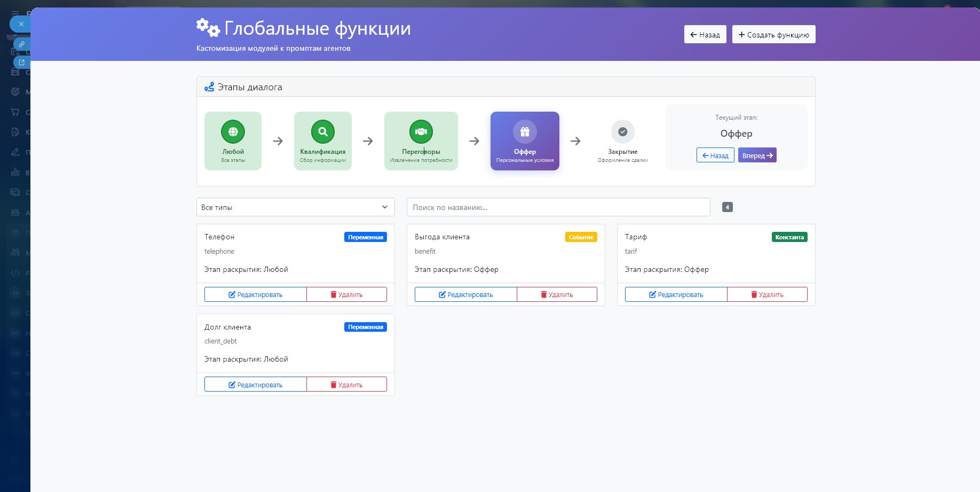Viewport: 980px width, 492px height.
Task: Click the gift icon in the Оффер stage
Action: [525, 131]
